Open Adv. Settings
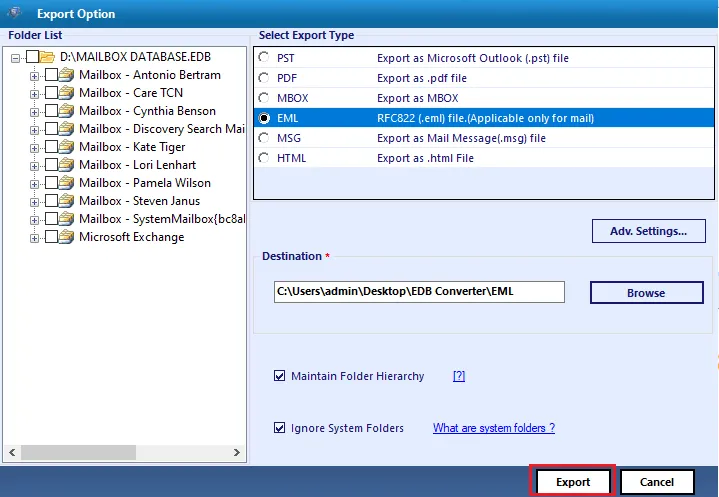Image resolution: width=719 pixels, height=497 pixels. click(x=648, y=231)
